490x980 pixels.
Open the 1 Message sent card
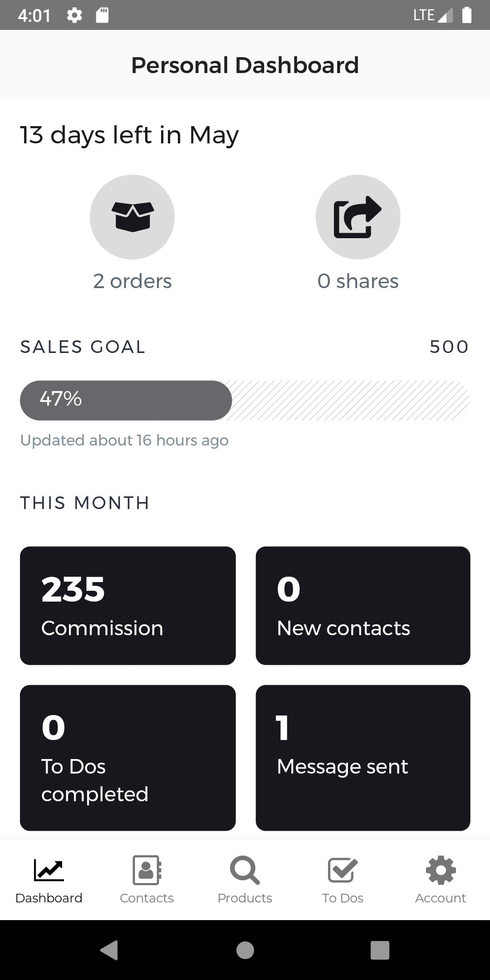(363, 758)
